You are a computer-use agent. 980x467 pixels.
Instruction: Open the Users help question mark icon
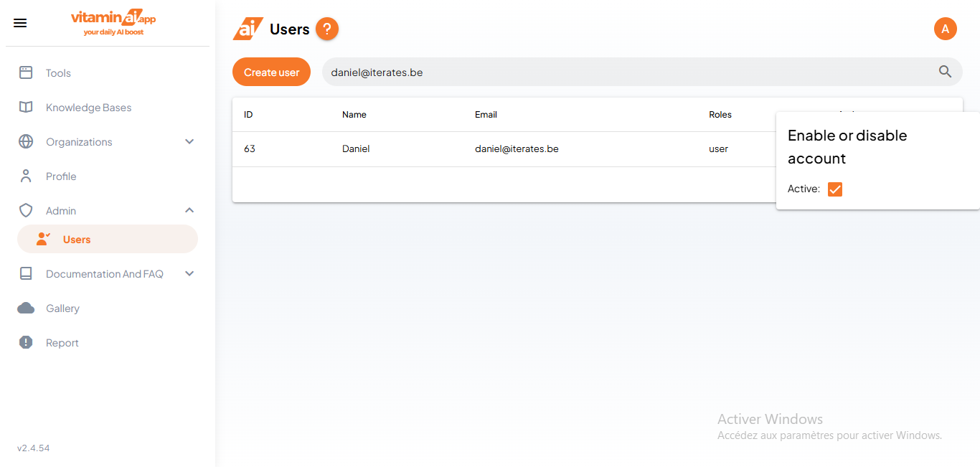click(327, 29)
